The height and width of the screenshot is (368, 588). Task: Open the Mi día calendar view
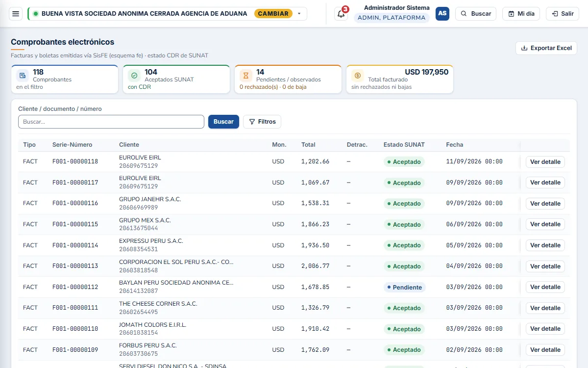click(x=521, y=14)
